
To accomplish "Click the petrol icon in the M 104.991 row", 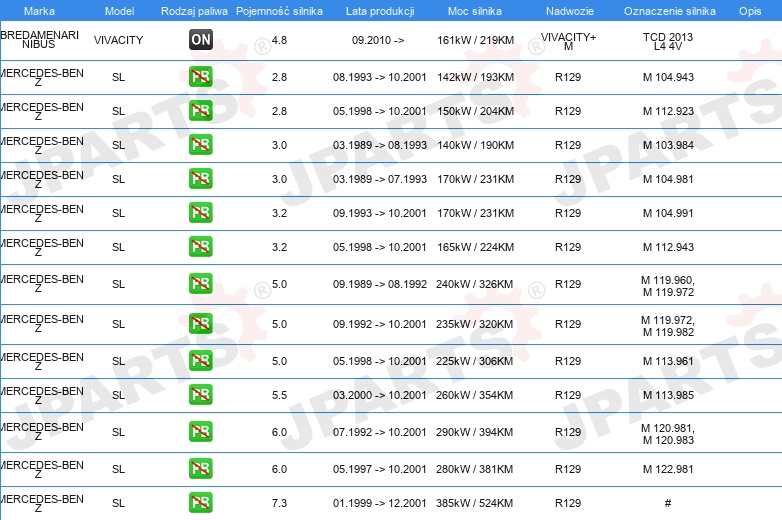I will (x=200, y=212).
